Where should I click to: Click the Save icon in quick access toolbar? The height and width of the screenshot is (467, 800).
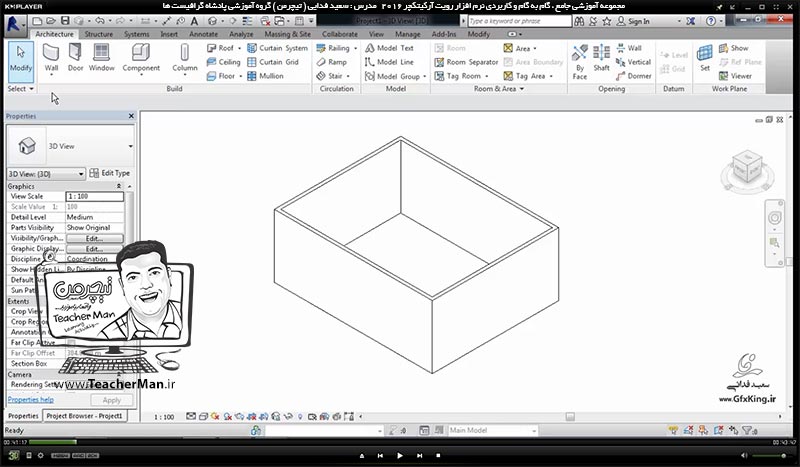tap(65, 21)
